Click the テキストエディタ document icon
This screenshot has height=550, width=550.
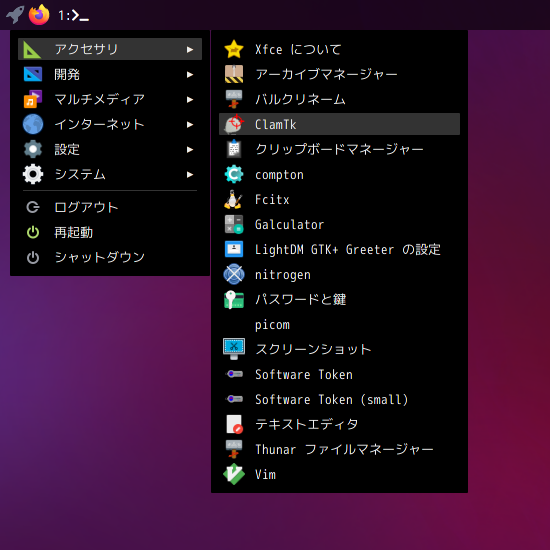point(234,424)
